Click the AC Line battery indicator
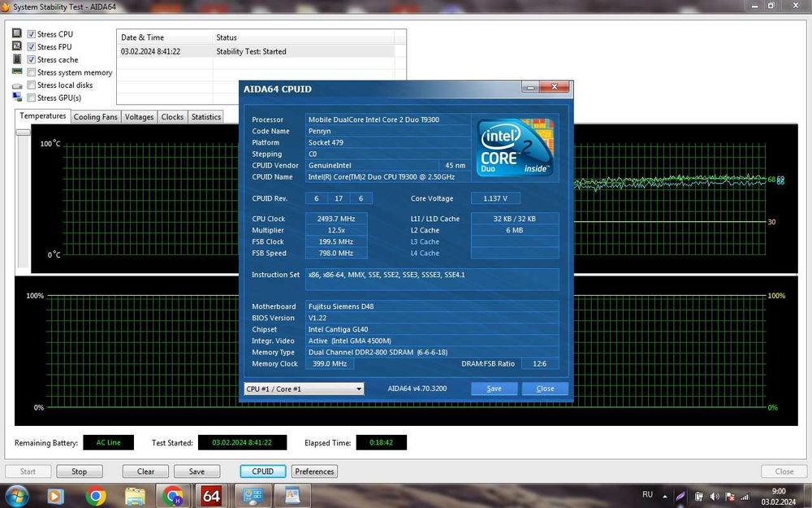Viewport: 812px width, 508px height. (108, 443)
